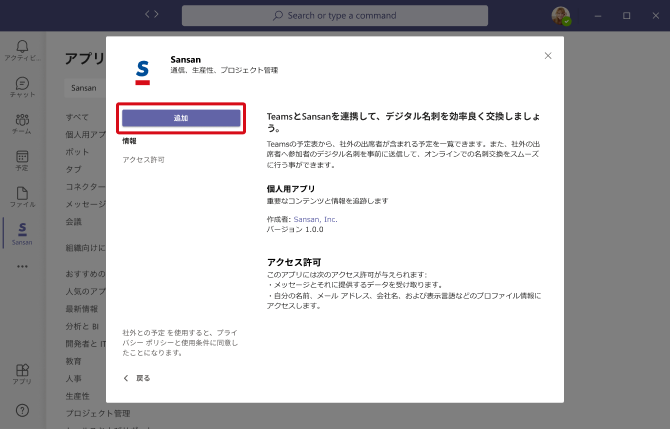
Task: Select the アクセス許可 tab in the dialog
Action: [144, 160]
